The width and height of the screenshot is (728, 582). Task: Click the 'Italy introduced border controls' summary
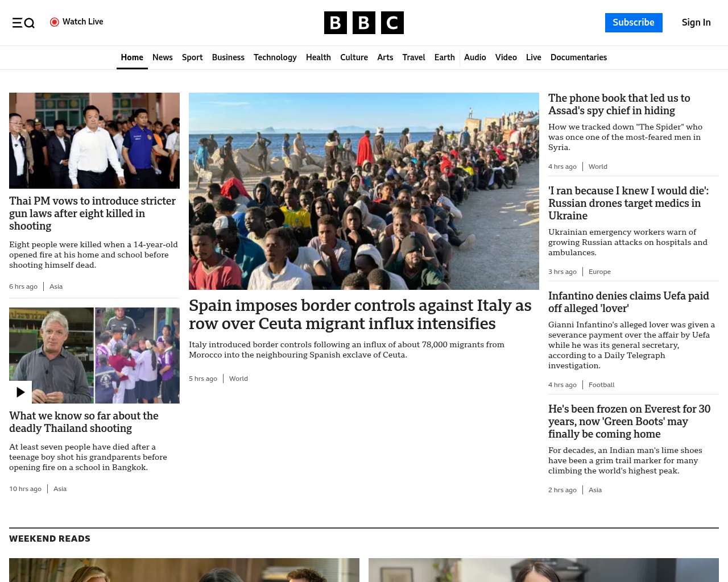(346, 350)
